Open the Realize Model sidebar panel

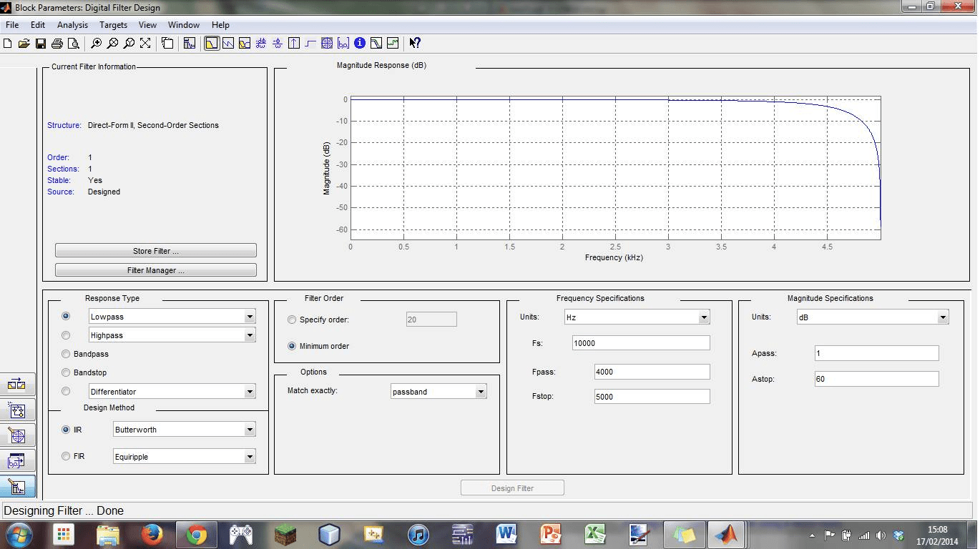pos(17,410)
